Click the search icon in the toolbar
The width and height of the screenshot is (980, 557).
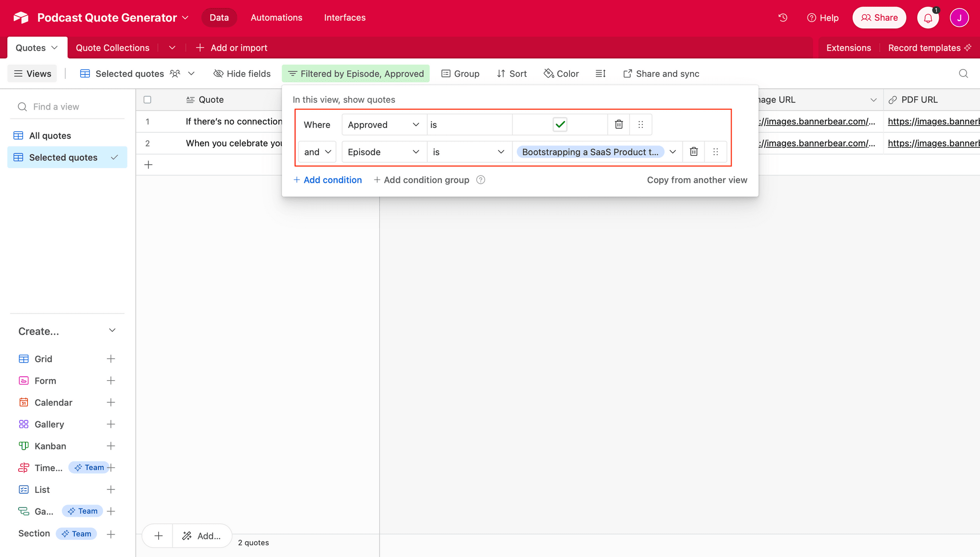pos(963,73)
